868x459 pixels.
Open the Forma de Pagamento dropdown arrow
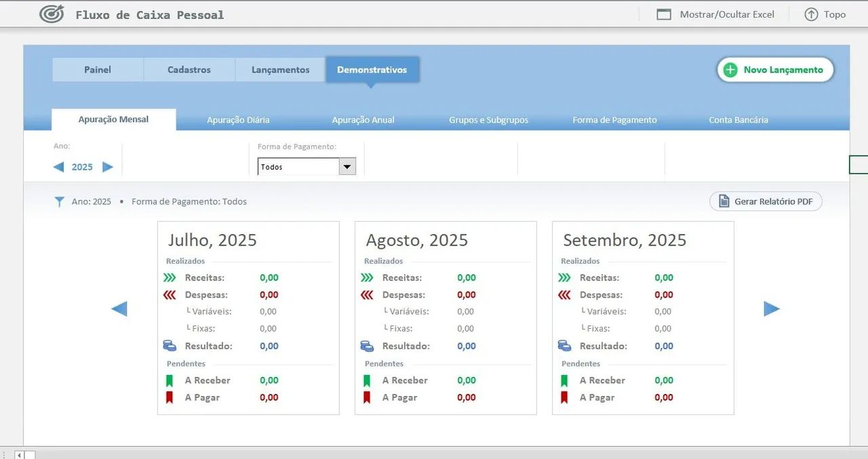[347, 167]
